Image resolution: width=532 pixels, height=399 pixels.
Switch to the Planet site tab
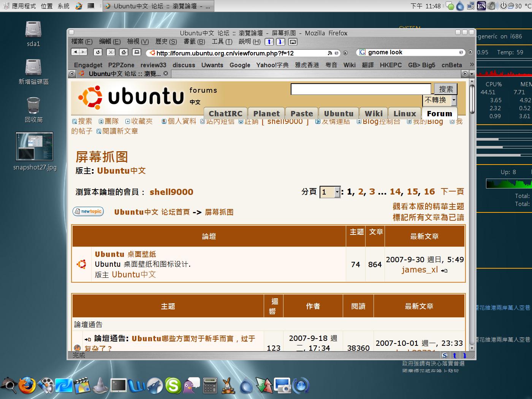[x=266, y=113]
